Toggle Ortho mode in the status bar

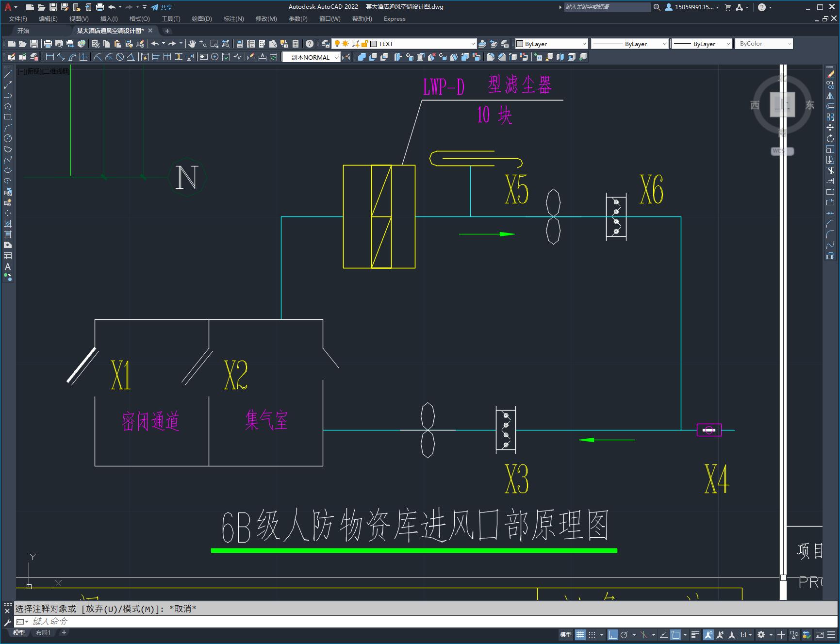click(613, 634)
